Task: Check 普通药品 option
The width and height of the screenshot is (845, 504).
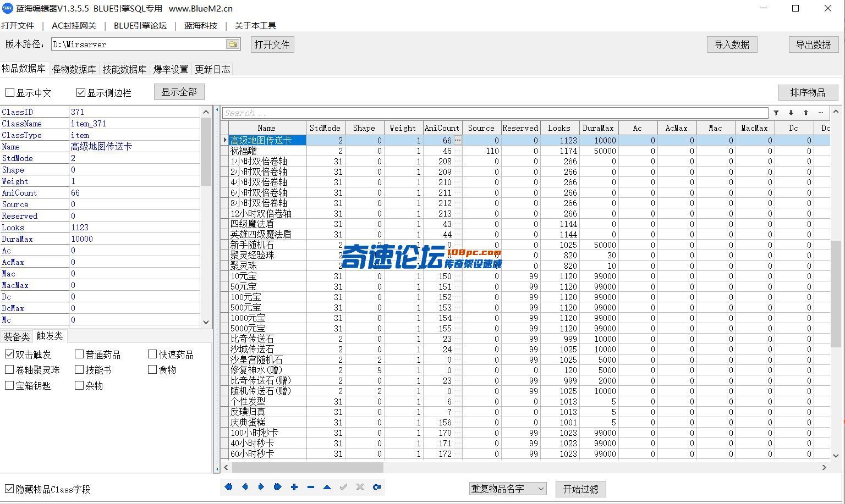Action: pos(79,354)
